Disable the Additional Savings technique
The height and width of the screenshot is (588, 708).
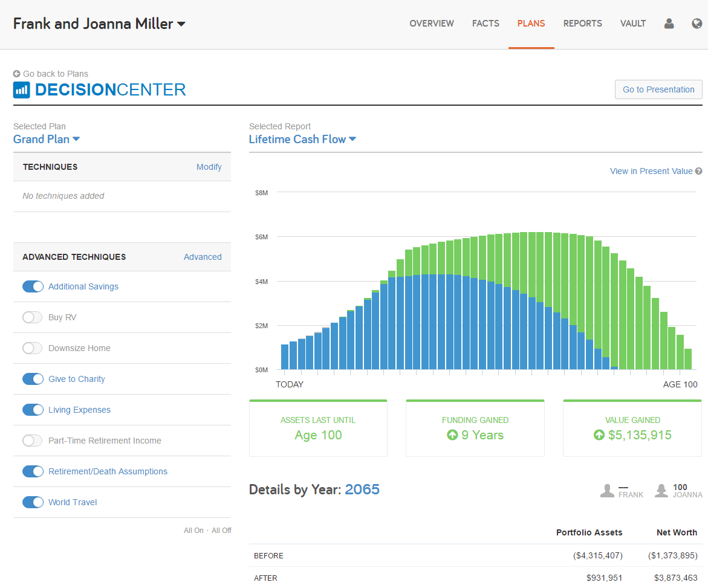click(33, 286)
